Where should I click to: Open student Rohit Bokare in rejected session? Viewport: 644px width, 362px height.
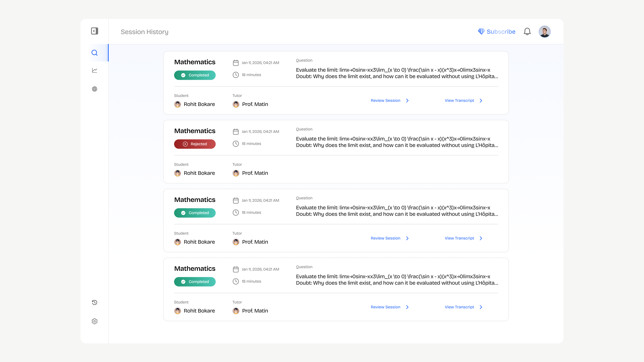pos(199,173)
